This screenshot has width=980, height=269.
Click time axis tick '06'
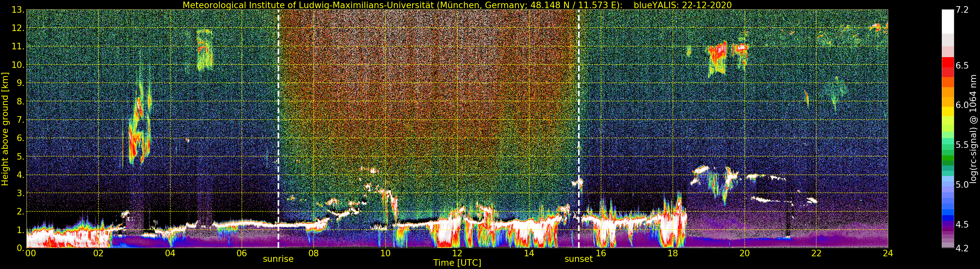click(242, 253)
